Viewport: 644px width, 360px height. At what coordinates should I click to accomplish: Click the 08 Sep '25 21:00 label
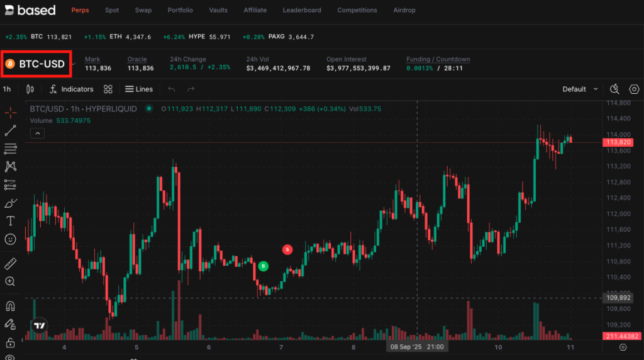tap(417, 347)
